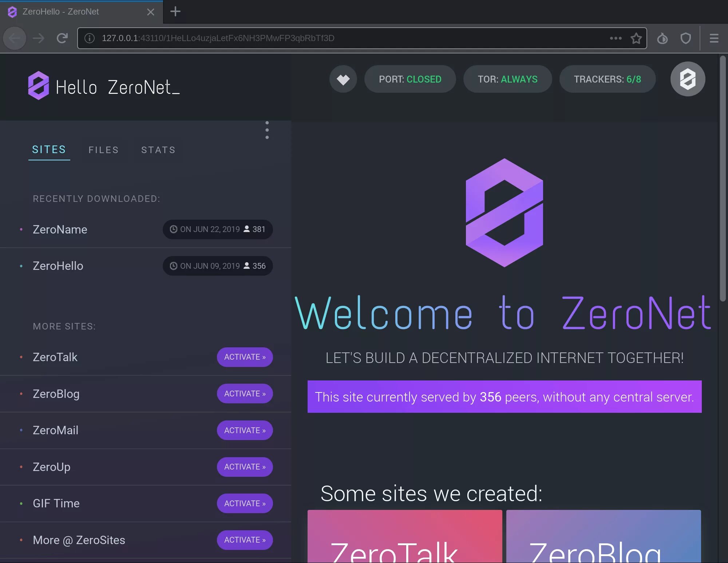Open the Firefox hamburger menu
This screenshot has height=563, width=728.
point(714,38)
